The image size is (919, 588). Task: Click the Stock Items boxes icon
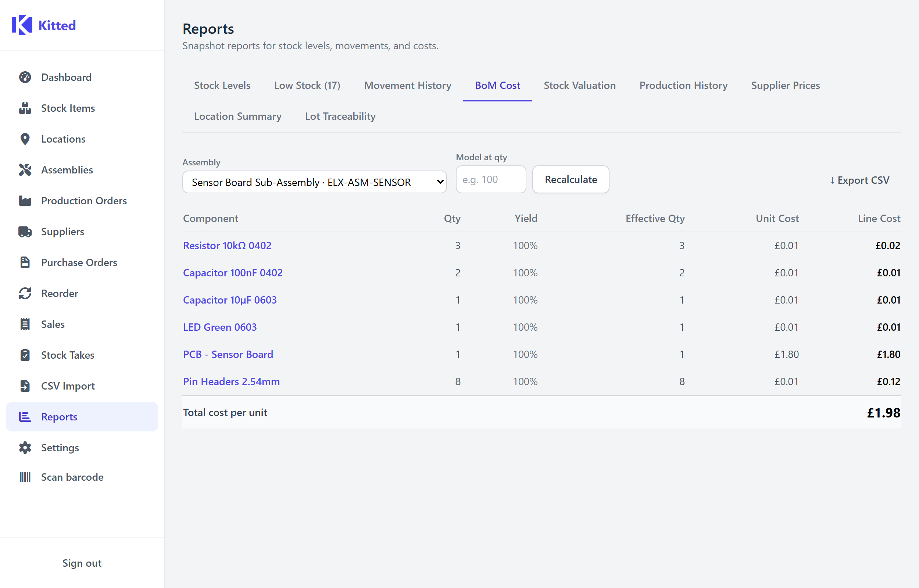[25, 108]
